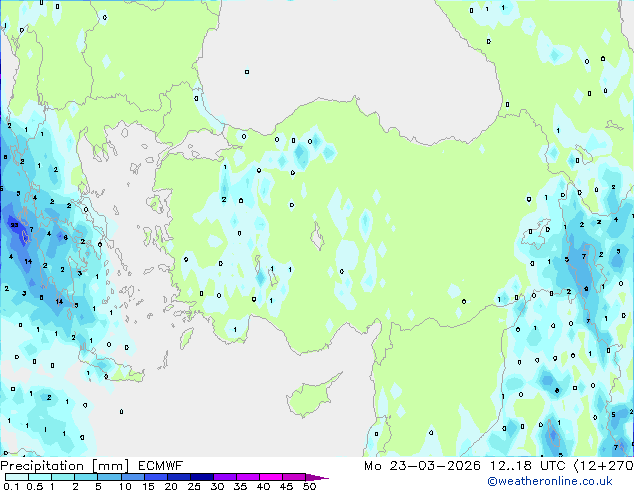The image size is (634, 490).
Task: Click the '25' legend scale label
Action: coord(194,486)
